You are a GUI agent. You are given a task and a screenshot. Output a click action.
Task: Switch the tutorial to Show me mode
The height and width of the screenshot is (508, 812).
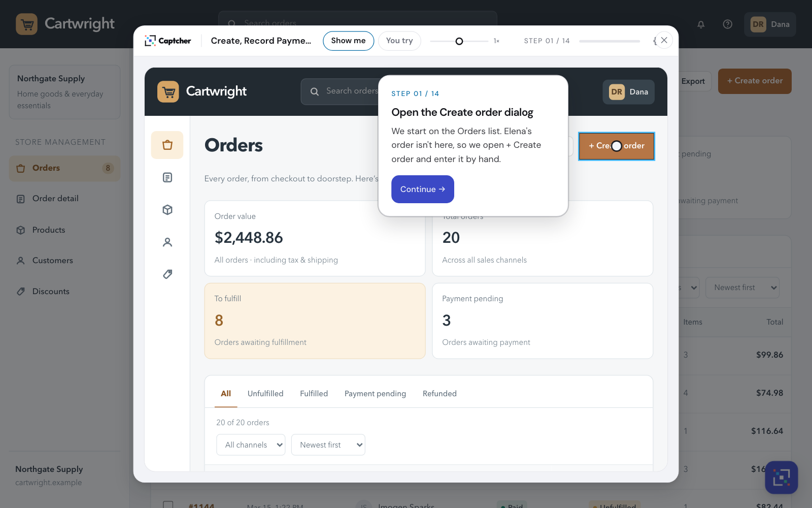[348, 41]
